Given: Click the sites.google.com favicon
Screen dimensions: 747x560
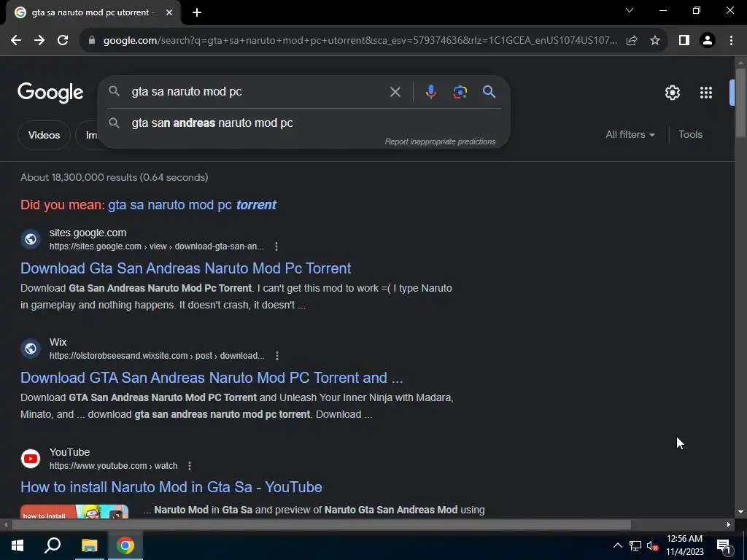Looking at the screenshot, I should (31, 239).
